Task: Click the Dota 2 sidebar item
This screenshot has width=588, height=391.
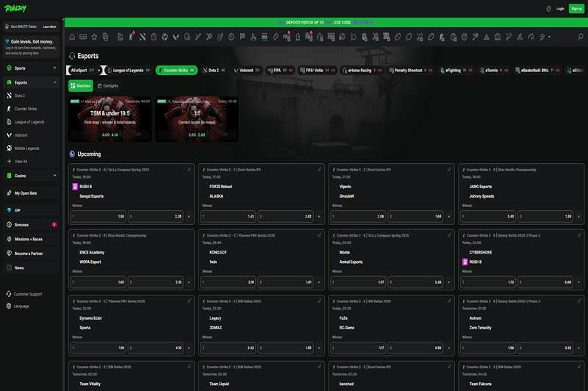Action: click(31, 96)
